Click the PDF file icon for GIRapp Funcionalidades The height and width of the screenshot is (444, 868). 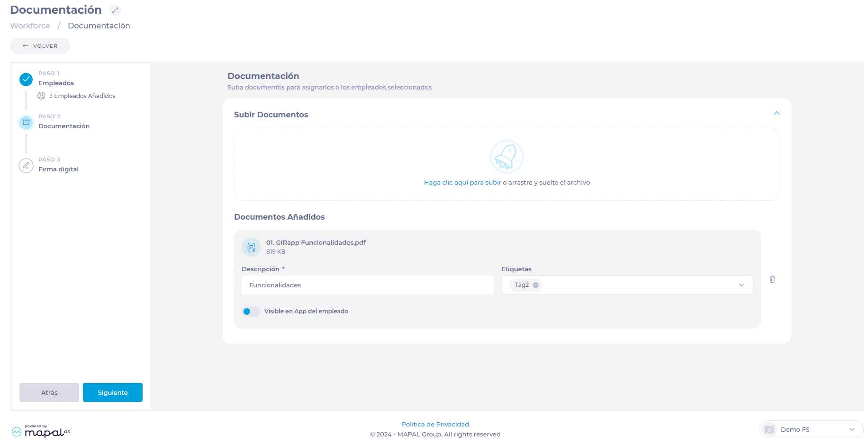[x=251, y=247]
